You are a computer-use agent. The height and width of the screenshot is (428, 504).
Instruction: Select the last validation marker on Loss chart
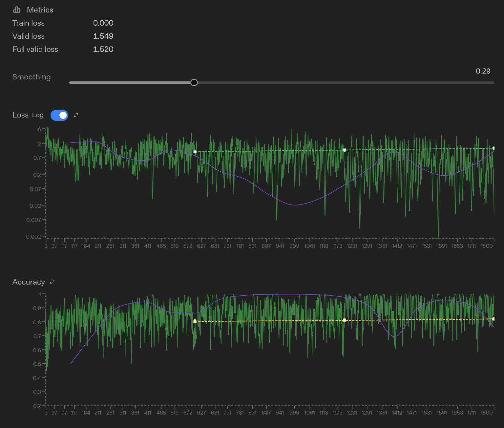click(493, 148)
